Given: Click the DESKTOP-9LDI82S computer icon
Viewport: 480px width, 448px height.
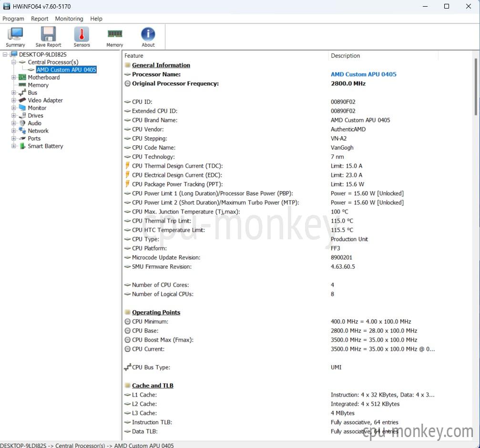Looking at the screenshot, I should pos(14,54).
